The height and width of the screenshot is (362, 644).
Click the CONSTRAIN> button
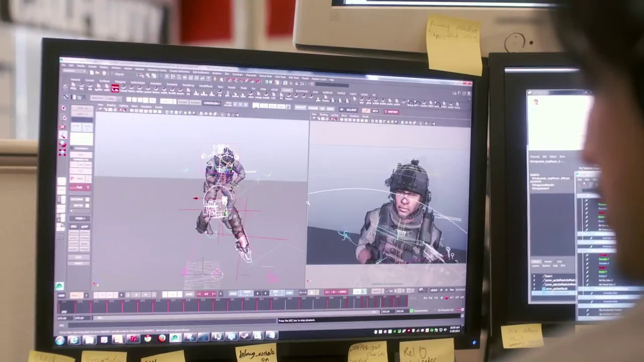click(x=211, y=103)
